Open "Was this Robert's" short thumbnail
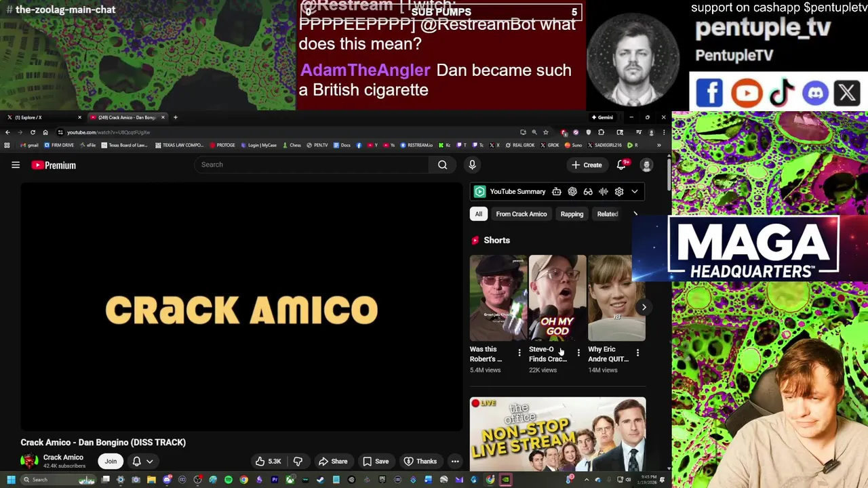This screenshot has height=488, width=868. (498, 298)
